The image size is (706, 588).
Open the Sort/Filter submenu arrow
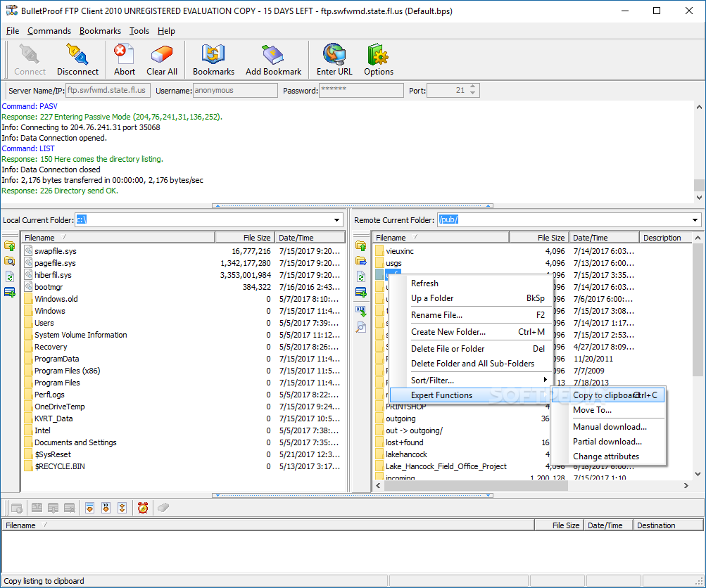pos(545,380)
